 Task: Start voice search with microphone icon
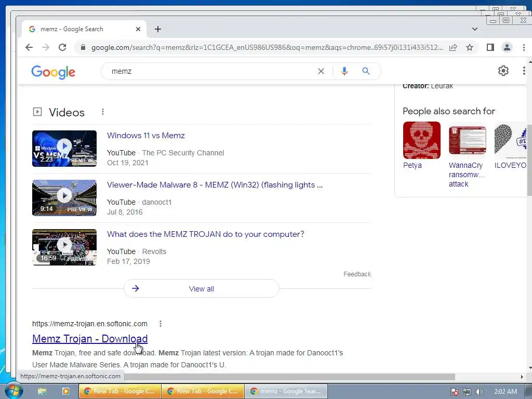[x=344, y=71]
